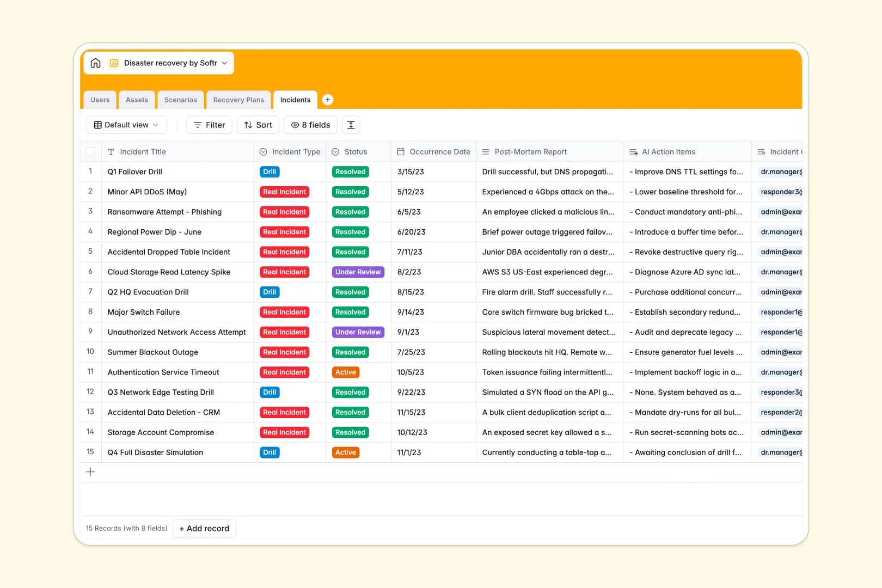
Task: Switch to the Recovery Plans tab
Action: tap(238, 100)
